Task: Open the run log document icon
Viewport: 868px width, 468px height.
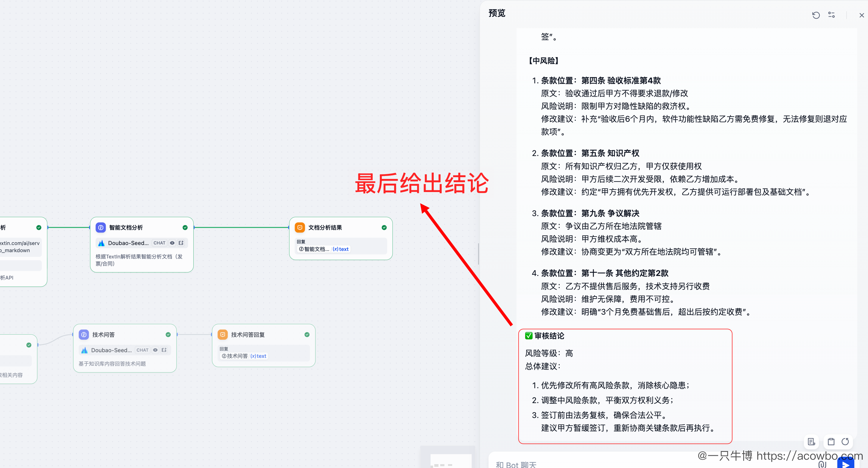Action: 811,442
